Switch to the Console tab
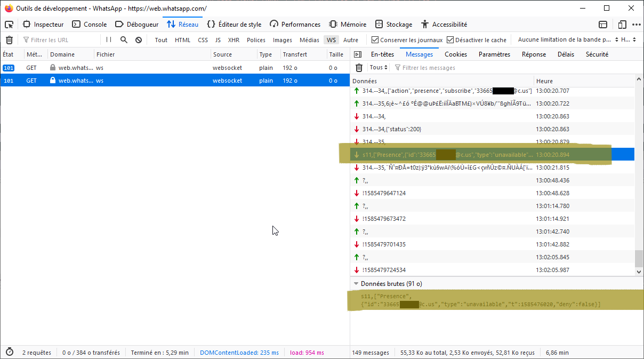 (x=90, y=25)
